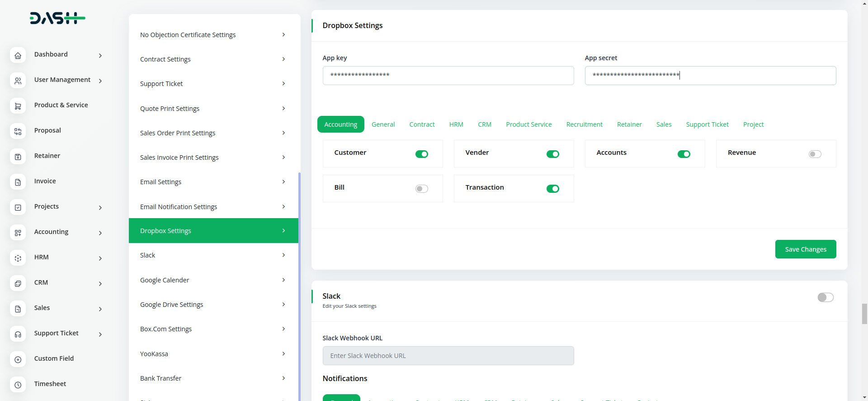Expand the CRM sidebar menu chevron
Viewport: 868px width, 401px height.
[x=100, y=283]
